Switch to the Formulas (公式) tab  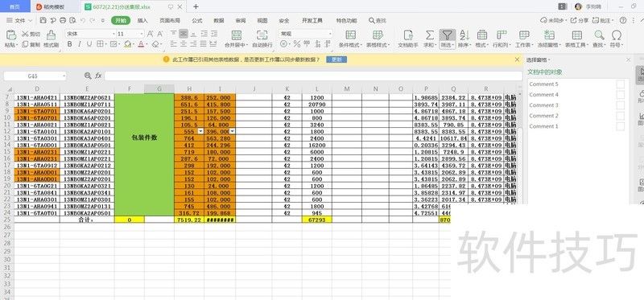pyautogui.click(x=196, y=21)
